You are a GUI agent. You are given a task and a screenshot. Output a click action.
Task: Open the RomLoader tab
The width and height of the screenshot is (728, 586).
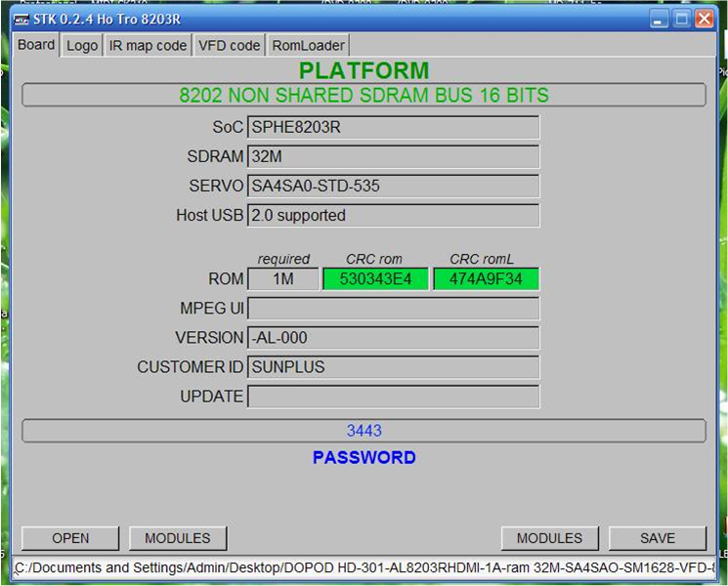click(308, 46)
